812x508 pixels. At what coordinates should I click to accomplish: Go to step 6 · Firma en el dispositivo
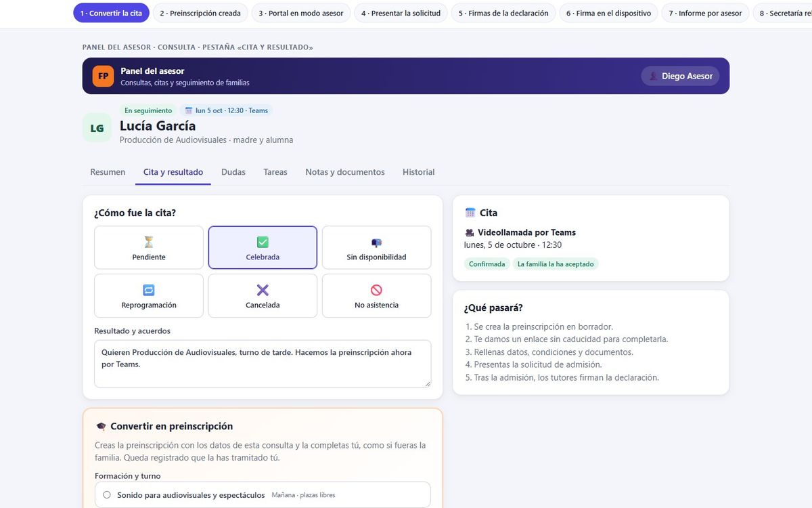pyautogui.click(x=608, y=13)
